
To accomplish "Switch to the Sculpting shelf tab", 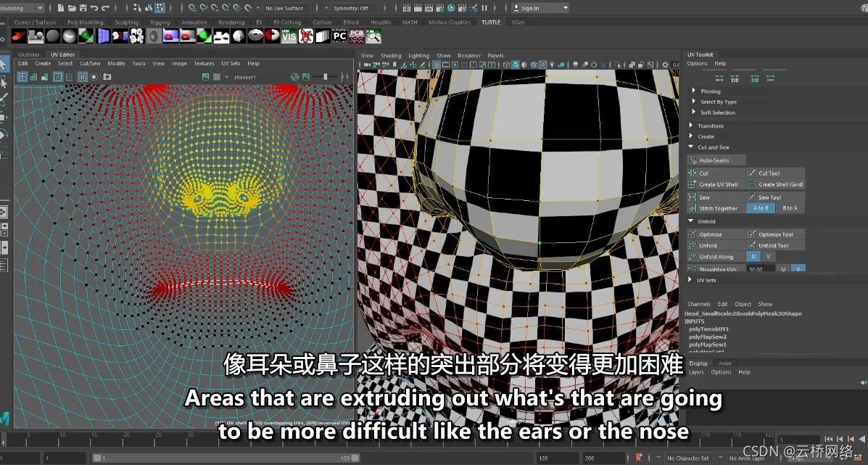I will click(127, 22).
